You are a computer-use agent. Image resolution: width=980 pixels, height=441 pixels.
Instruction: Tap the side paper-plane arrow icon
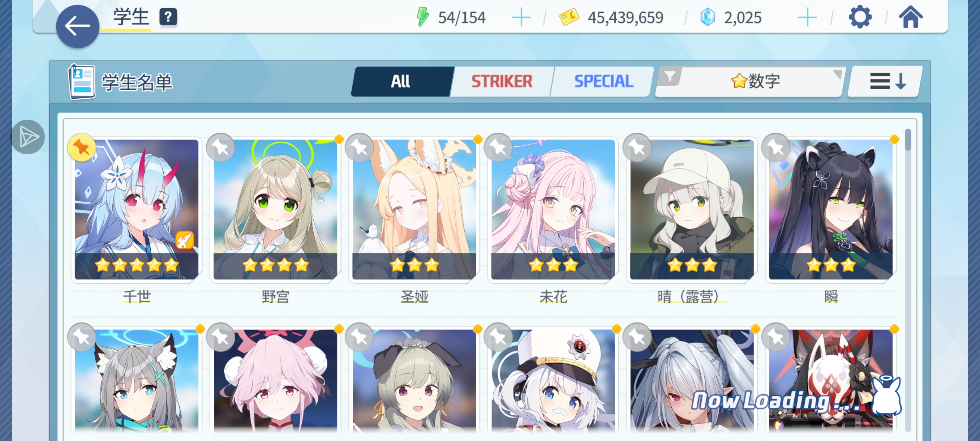coord(28,137)
